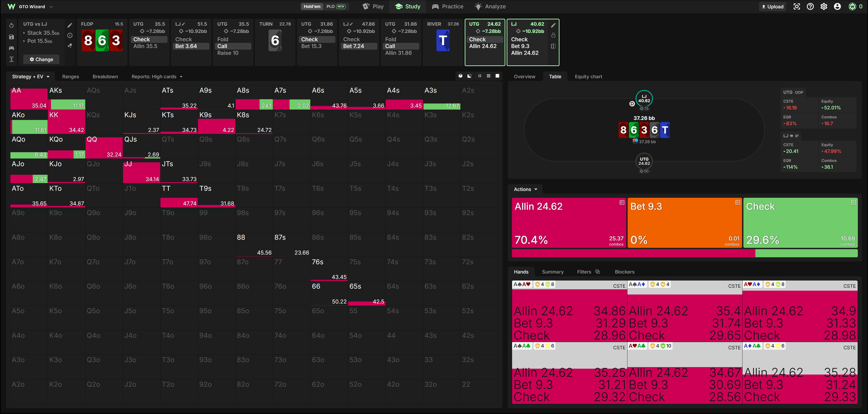Viewport: 868px width, 414px height.
Task: Toggle the full square matrix view icon
Action: coord(497,76)
